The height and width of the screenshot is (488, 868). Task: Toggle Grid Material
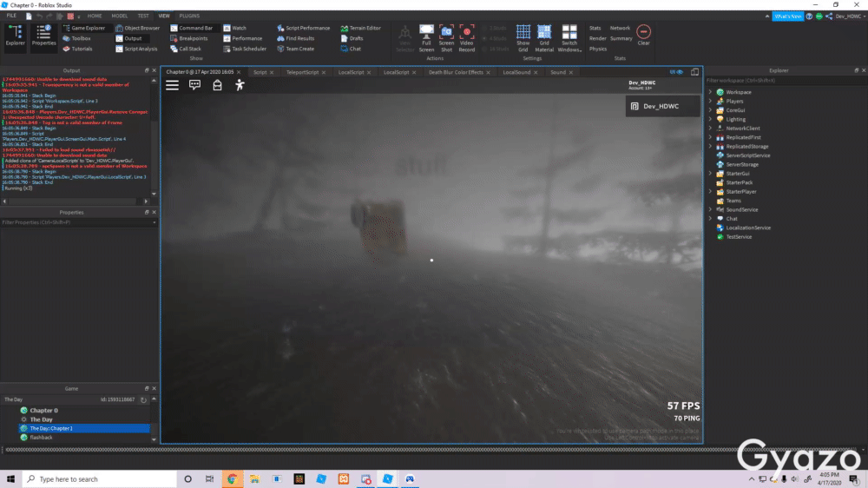[x=544, y=38]
